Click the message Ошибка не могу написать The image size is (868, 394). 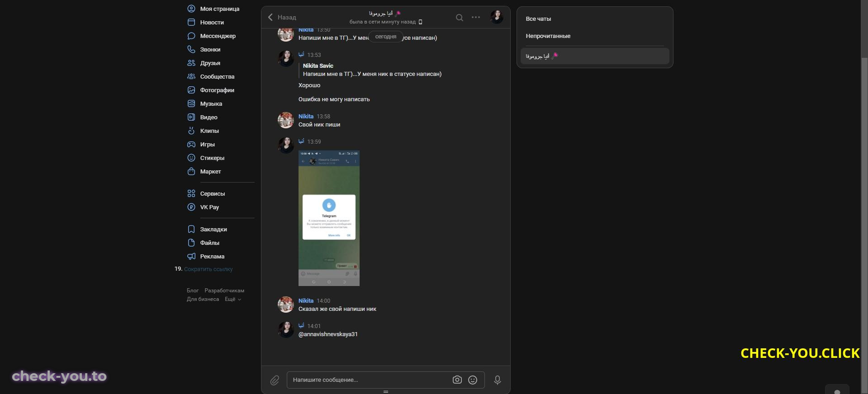click(x=334, y=99)
